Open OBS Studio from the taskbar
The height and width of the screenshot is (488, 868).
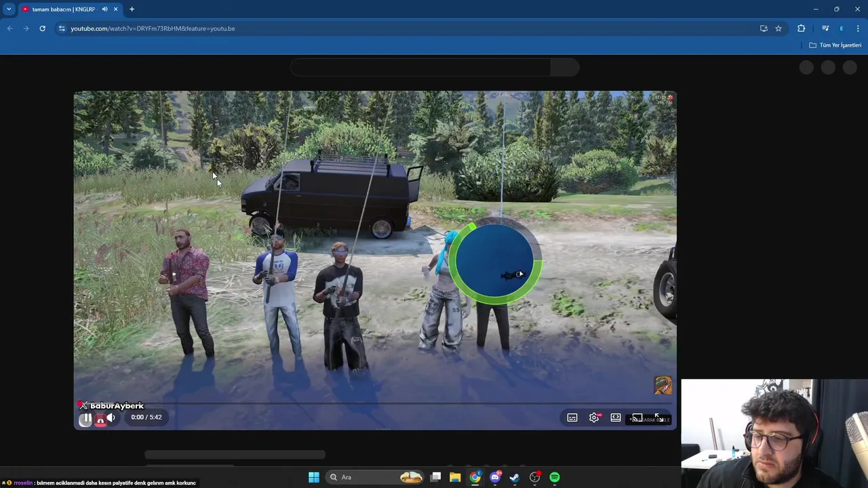[x=535, y=477]
